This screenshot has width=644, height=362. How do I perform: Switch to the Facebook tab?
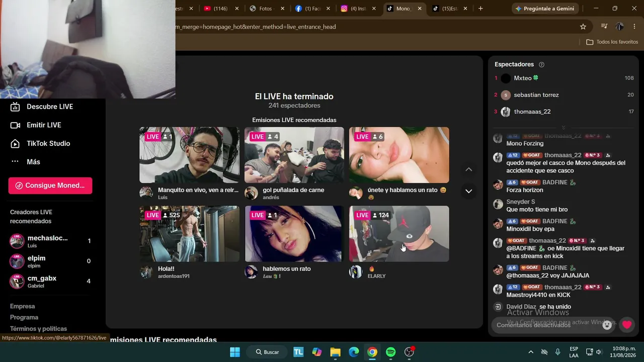311,9
